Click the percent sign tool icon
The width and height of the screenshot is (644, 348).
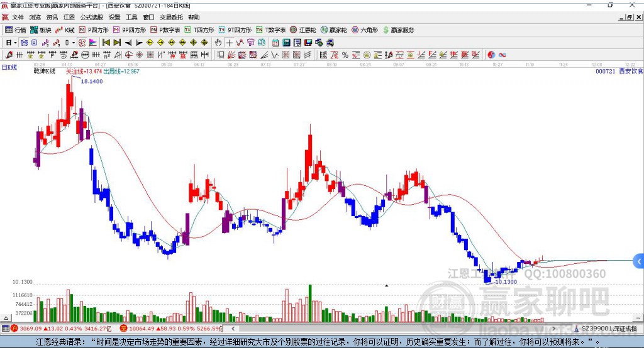[345, 55]
